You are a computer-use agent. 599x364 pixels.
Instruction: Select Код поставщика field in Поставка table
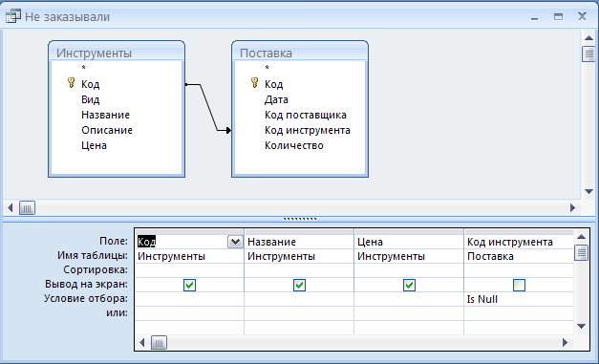coord(305,115)
